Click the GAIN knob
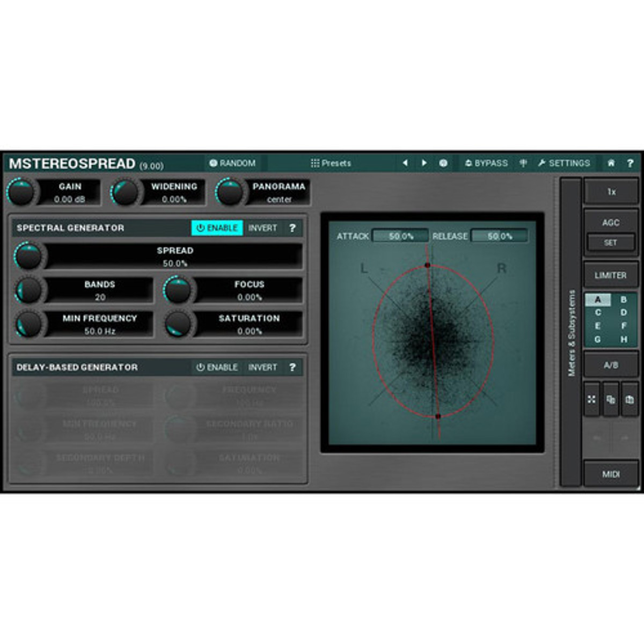 pos(21,193)
